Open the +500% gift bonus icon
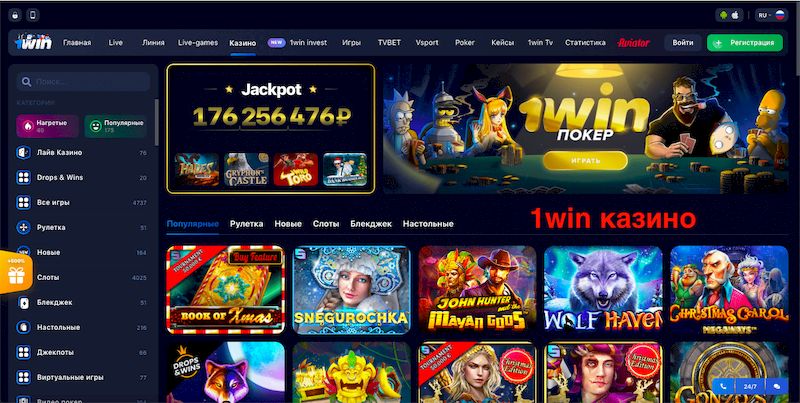This screenshot has width=800, height=403. 16,273
